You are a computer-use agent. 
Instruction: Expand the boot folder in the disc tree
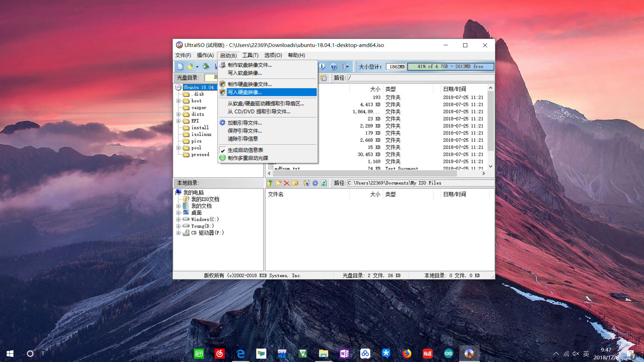[178, 101]
